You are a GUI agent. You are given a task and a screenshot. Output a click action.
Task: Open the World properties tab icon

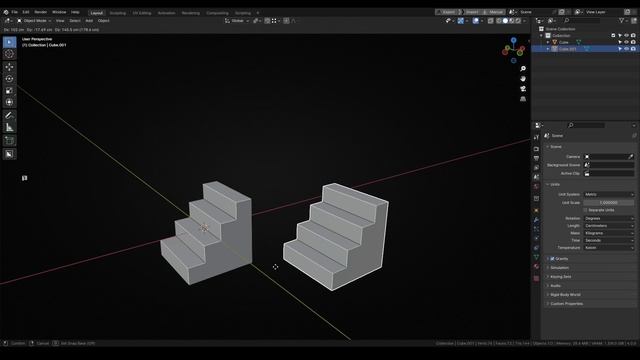coord(536,187)
